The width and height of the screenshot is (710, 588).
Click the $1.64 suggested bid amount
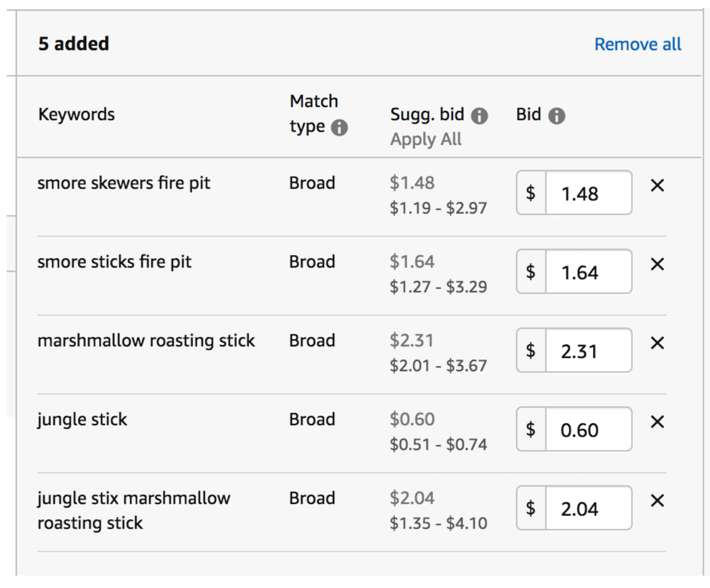point(412,262)
